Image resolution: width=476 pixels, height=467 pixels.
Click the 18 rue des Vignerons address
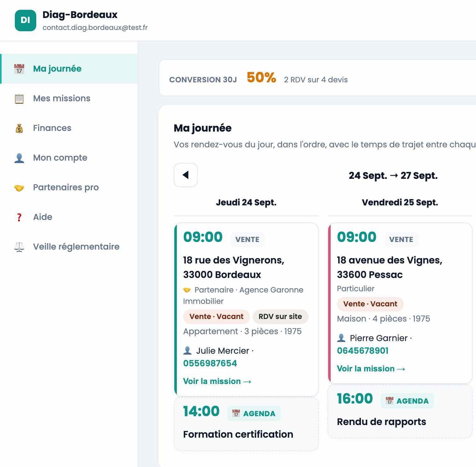[234, 267]
